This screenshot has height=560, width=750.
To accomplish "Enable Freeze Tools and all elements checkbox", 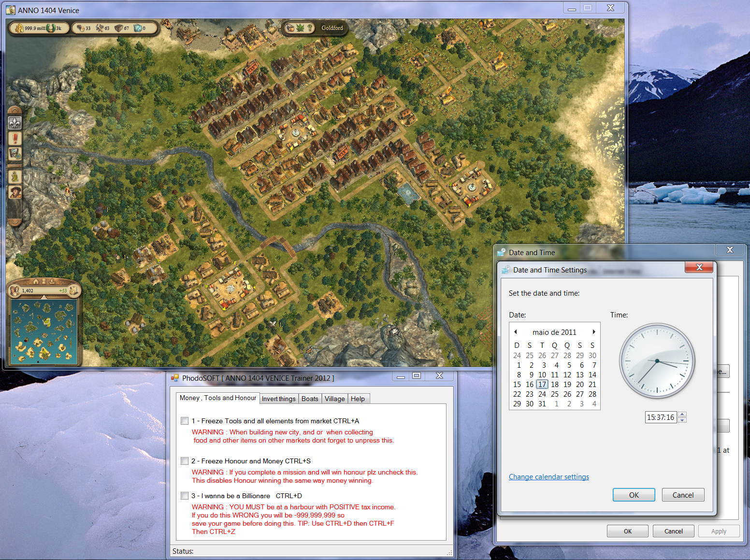I will click(185, 421).
